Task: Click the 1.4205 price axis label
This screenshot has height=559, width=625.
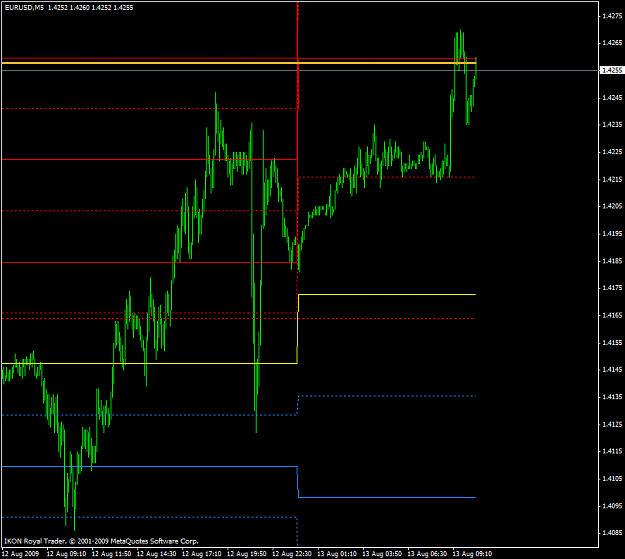Action: [x=612, y=206]
